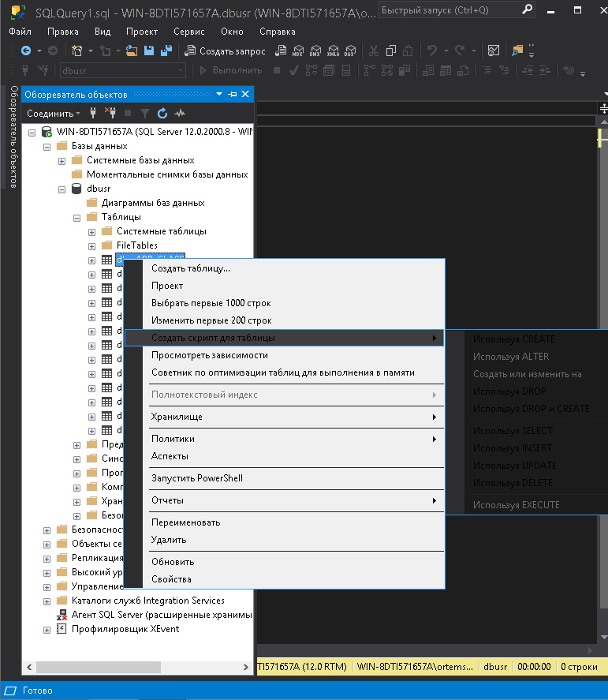608x700 pixels.
Task: Select Моментальные снимки базы данных item
Action: (167, 174)
